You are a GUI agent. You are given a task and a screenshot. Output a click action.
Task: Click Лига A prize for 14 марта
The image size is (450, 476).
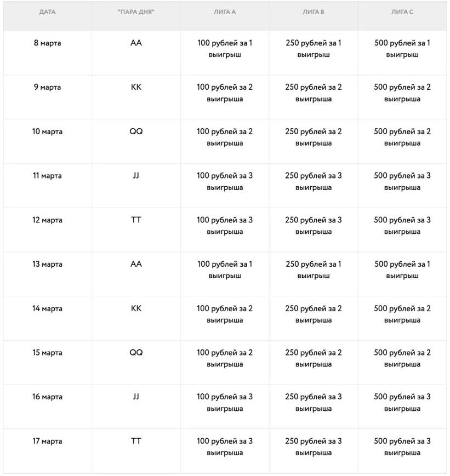pos(225,314)
